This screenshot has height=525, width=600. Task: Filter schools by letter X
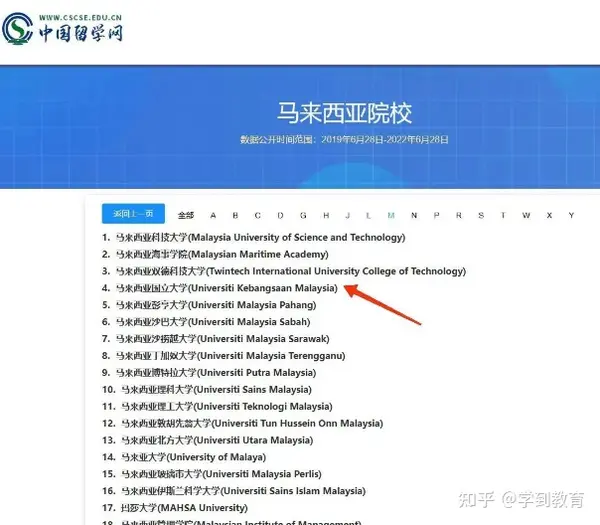549,215
